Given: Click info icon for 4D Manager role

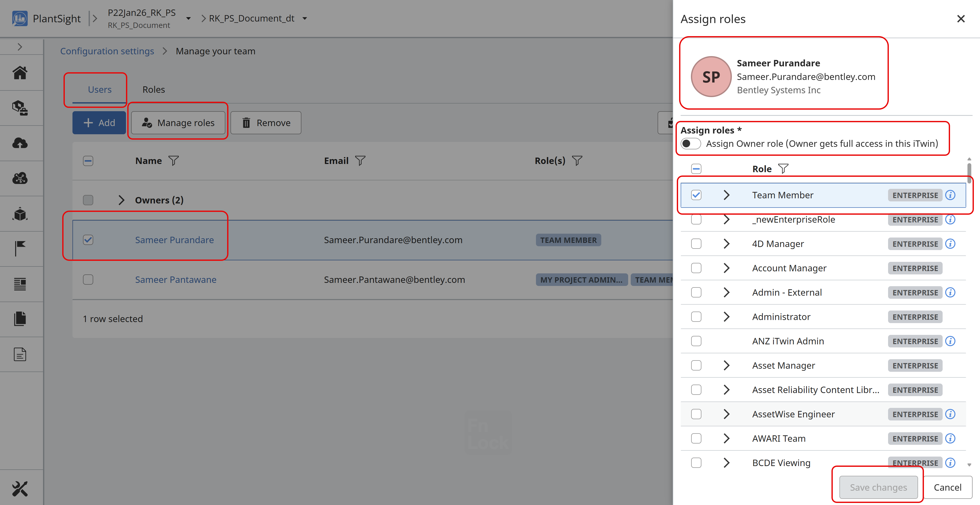Looking at the screenshot, I should (950, 244).
